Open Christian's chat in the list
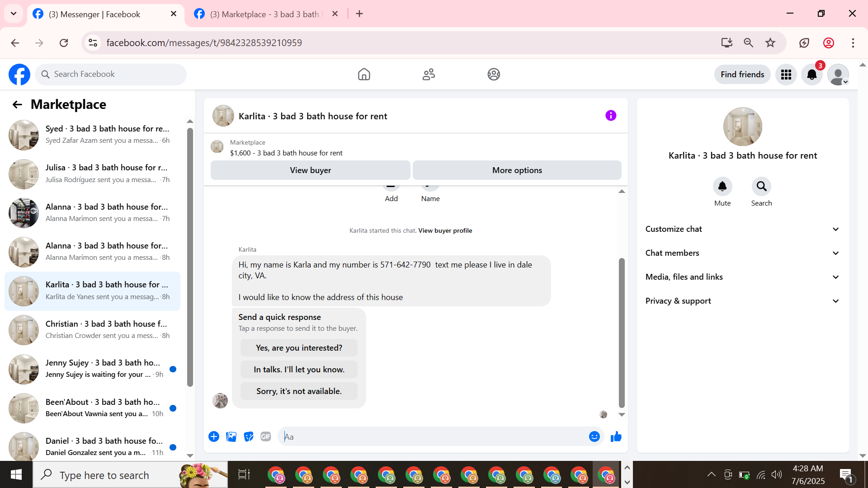The width and height of the screenshot is (868, 488). click(x=92, y=330)
